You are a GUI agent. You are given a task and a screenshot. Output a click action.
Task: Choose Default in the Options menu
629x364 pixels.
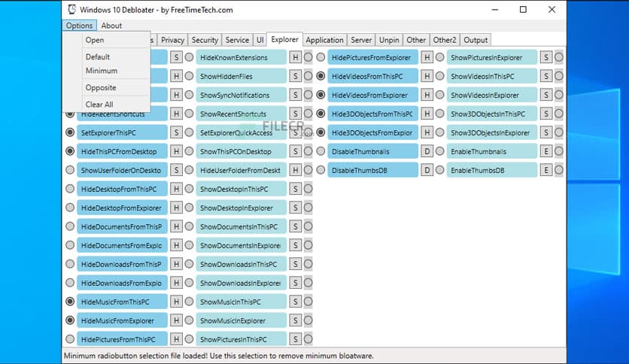click(x=106, y=57)
